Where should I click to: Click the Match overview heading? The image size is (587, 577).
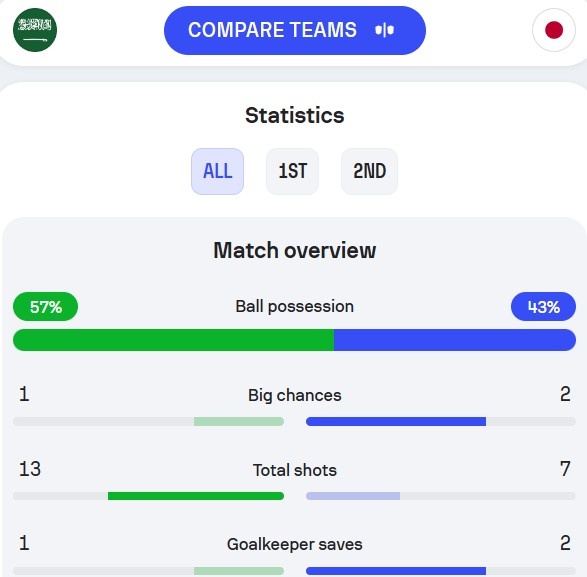295,250
